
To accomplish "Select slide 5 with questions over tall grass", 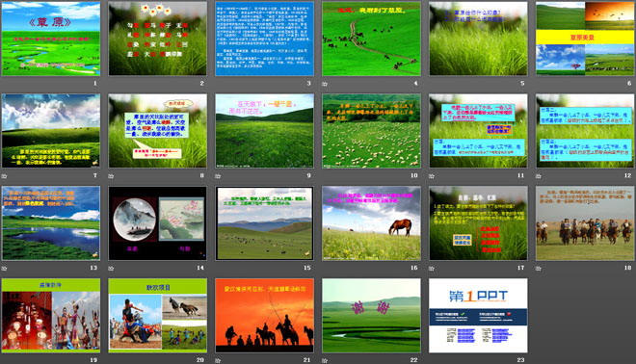I will (x=478, y=39).
